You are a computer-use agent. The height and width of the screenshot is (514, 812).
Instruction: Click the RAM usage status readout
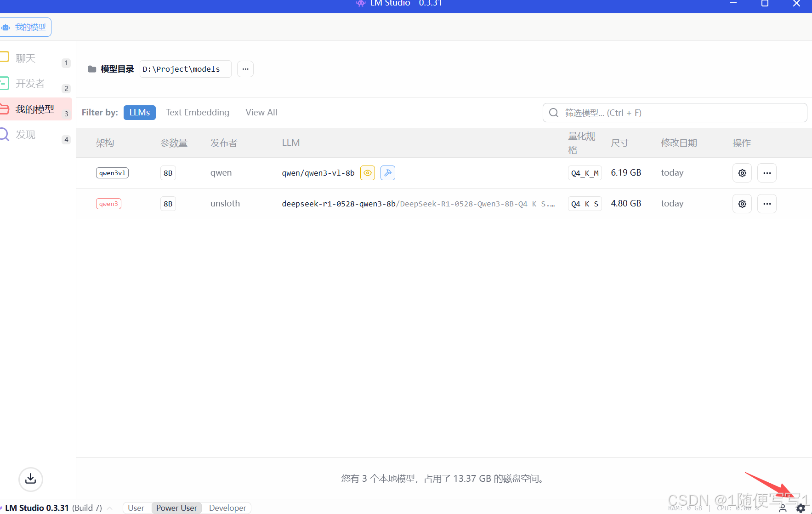point(685,508)
